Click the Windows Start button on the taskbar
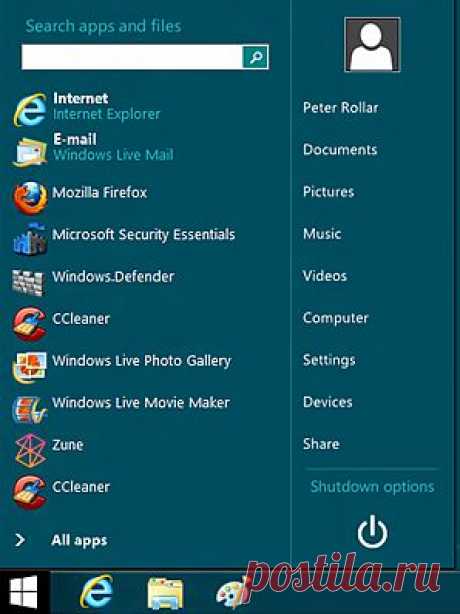Screen dimensions: 460x614 point(24,592)
